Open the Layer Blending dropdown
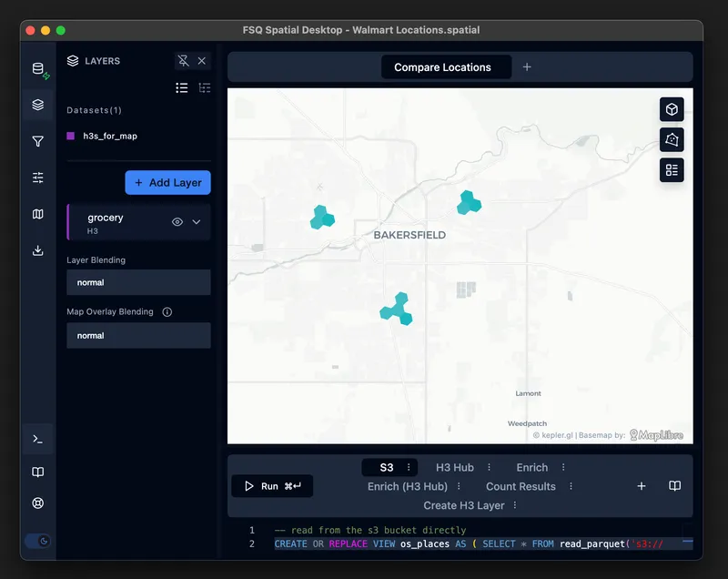The height and width of the screenshot is (579, 728). tap(138, 282)
